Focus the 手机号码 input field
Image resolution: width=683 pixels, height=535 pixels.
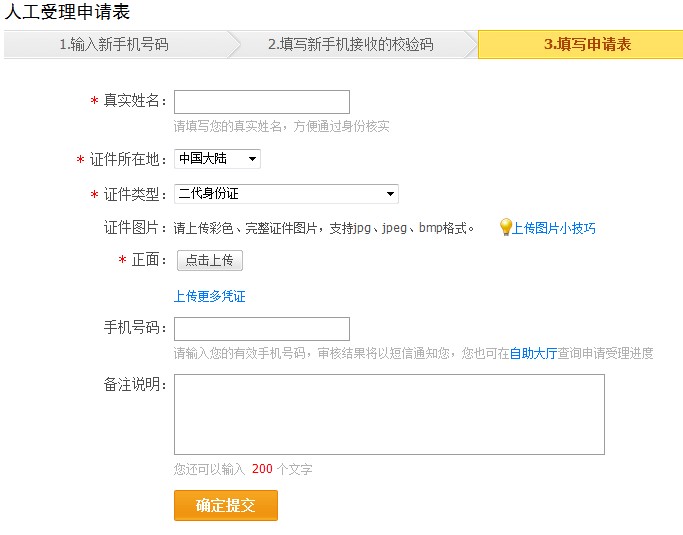(x=262, y=329)
